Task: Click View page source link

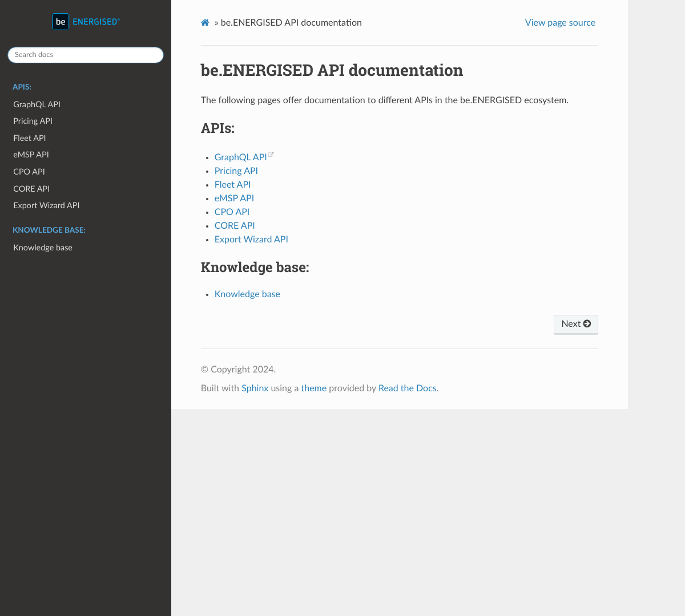Action: click(560, 23)
